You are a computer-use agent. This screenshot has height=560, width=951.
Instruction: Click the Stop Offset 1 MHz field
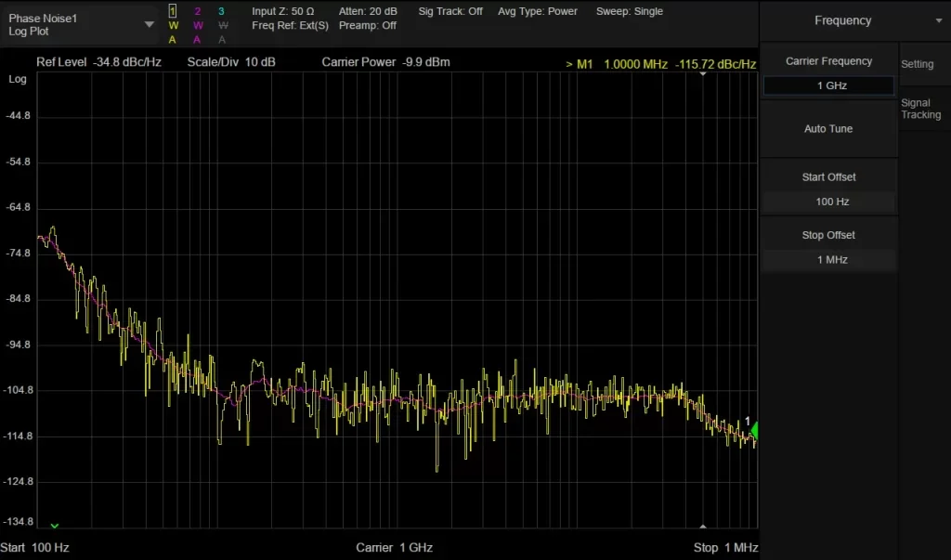point(828,260)
